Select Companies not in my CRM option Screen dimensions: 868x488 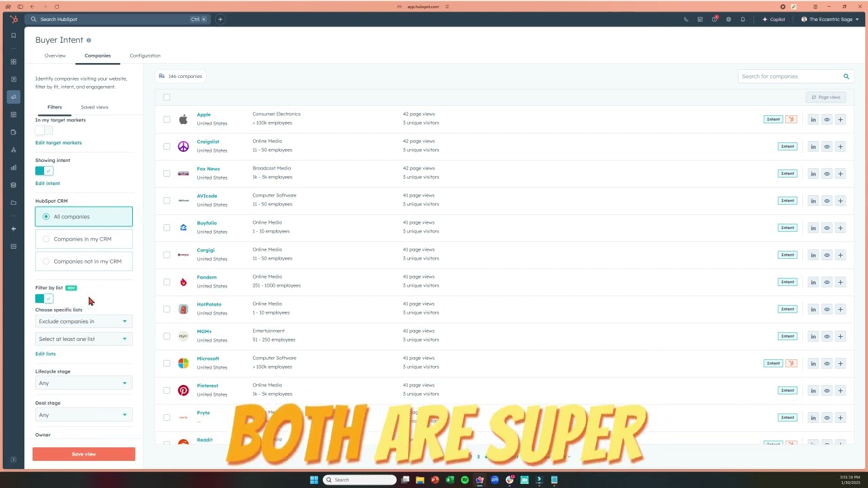(x=84, y=262)
